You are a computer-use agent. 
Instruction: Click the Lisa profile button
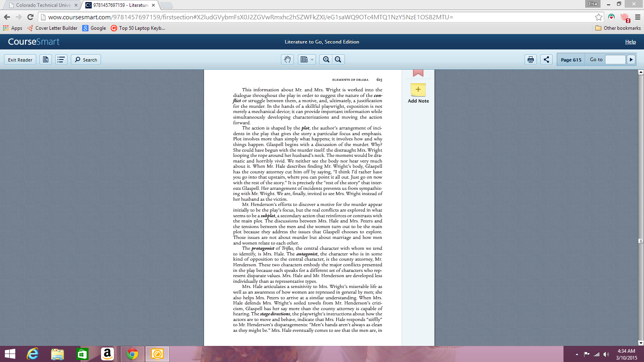pos(593,4)
